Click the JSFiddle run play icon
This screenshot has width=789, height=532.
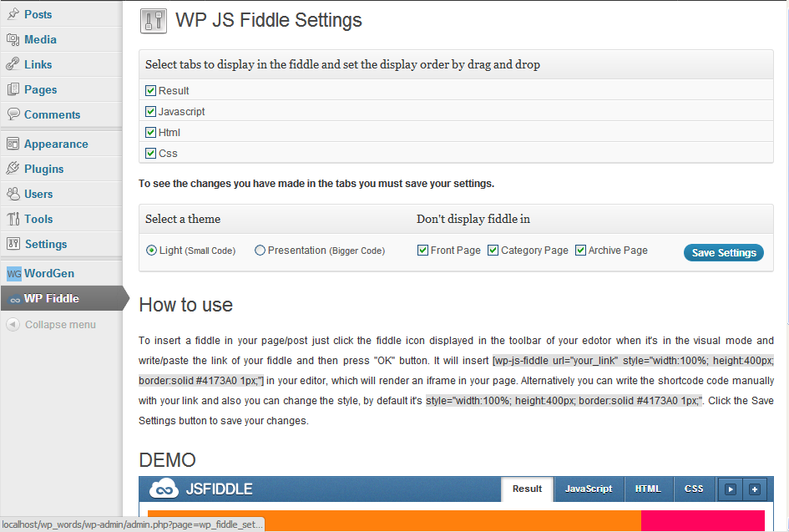tap(730, 489)
